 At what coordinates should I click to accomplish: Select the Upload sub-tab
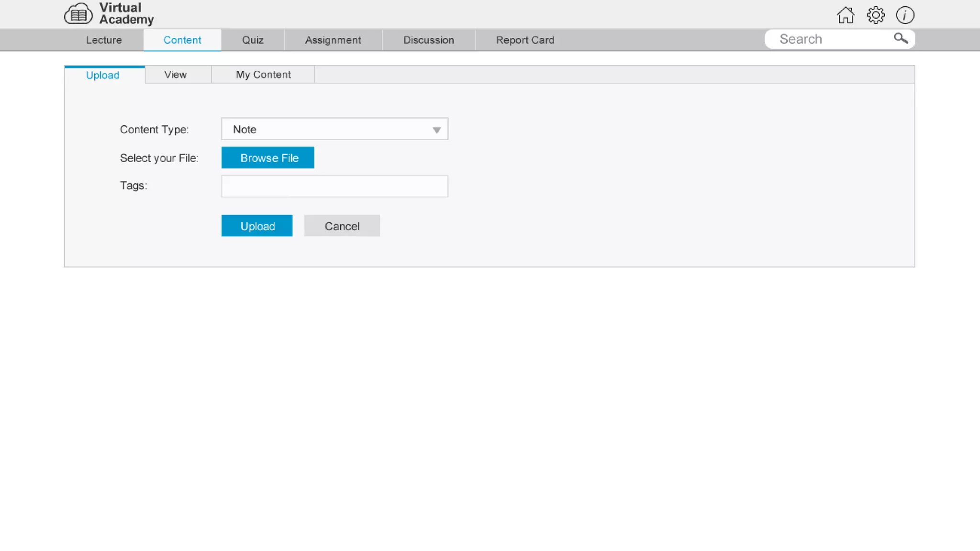pyautogui.click(x=103, y=75)
